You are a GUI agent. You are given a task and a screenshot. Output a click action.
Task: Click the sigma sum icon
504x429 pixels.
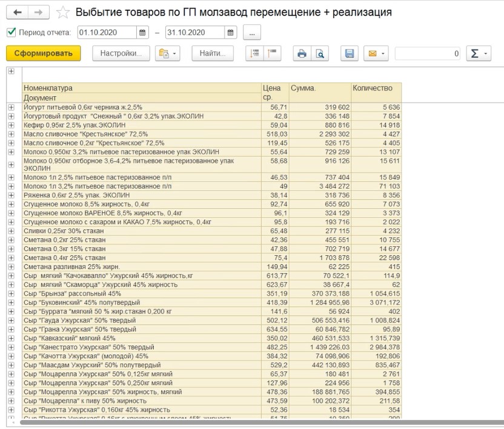point(474,53)
